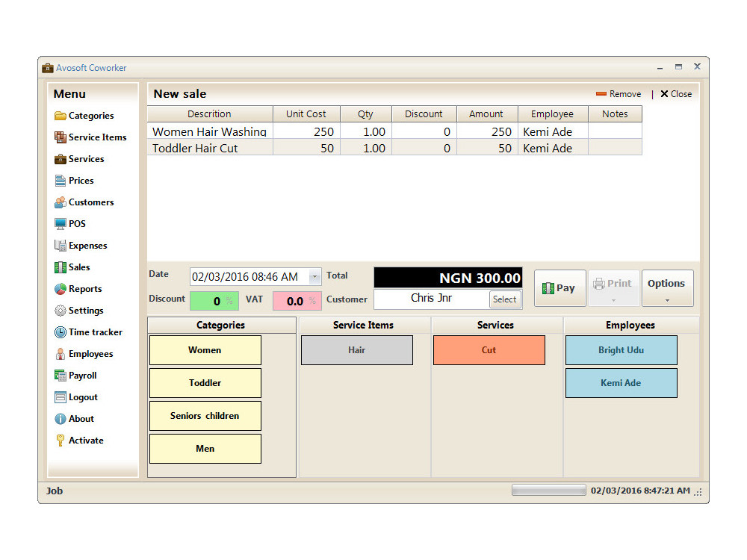Close the New sale panel
Viewport: 747px width, 560px height.
click(675, 94)
